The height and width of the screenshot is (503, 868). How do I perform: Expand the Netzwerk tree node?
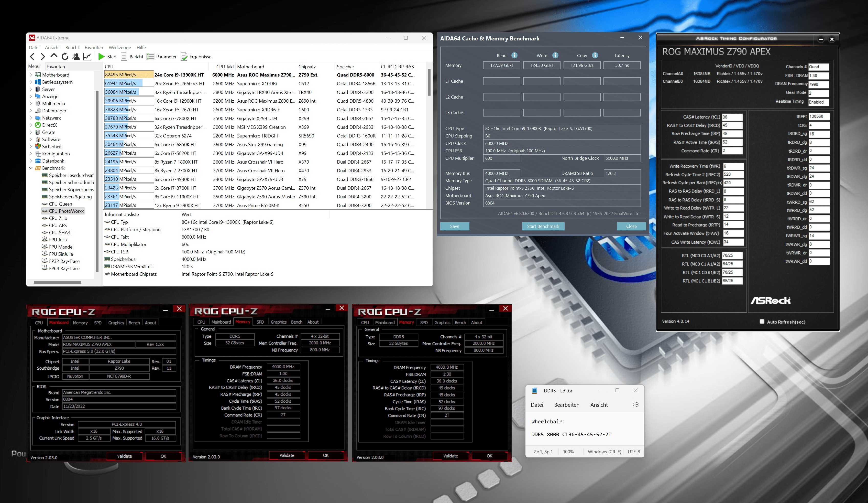(31, 118)
